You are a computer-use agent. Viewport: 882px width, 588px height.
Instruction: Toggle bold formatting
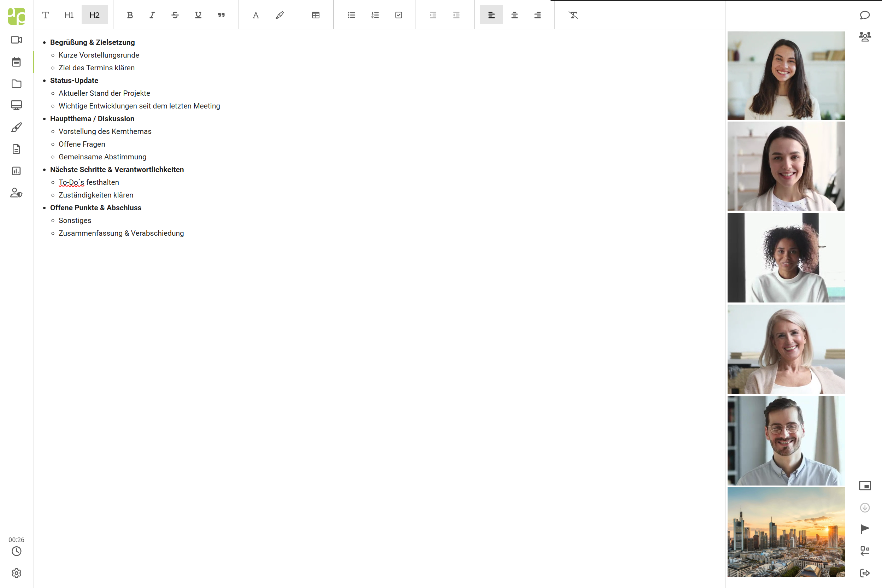(130, 15)
